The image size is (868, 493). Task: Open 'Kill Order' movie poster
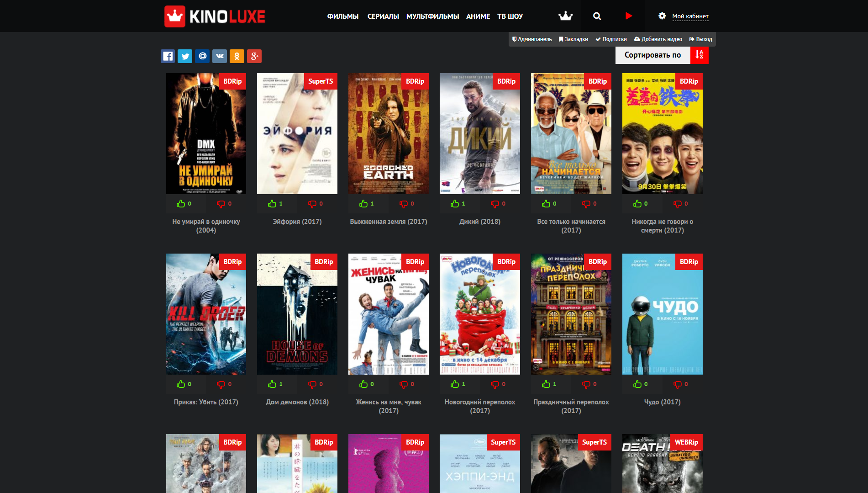click(x=206, y=314)
